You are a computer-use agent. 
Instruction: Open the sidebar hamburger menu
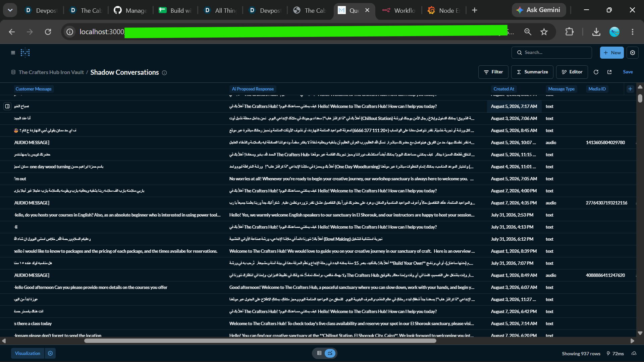click(13, 53)
